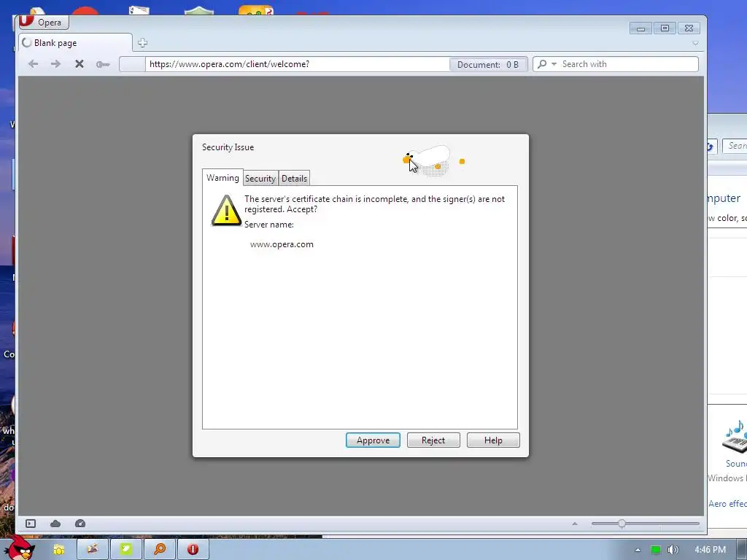Switch to the Warning tab
The height and width of the screenshot is (560, 747).
pyautogui.click(x=222, y=178)
